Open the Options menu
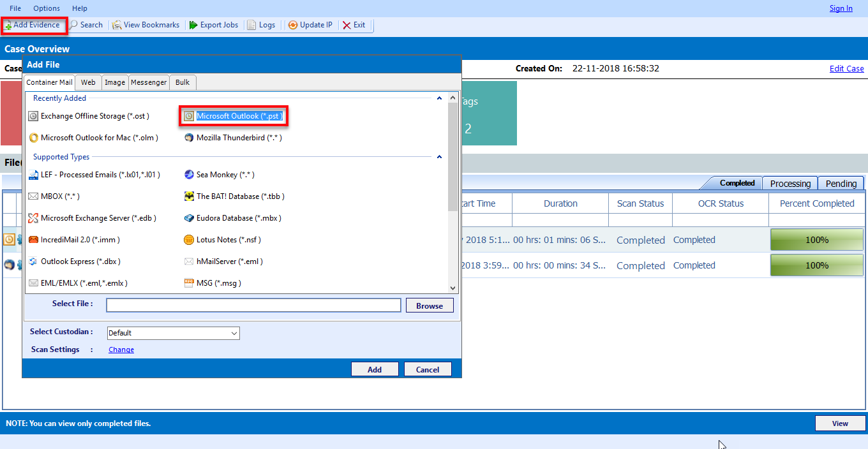Image resolution: width=868 pixels, height=449 pixels. [47, 8]
